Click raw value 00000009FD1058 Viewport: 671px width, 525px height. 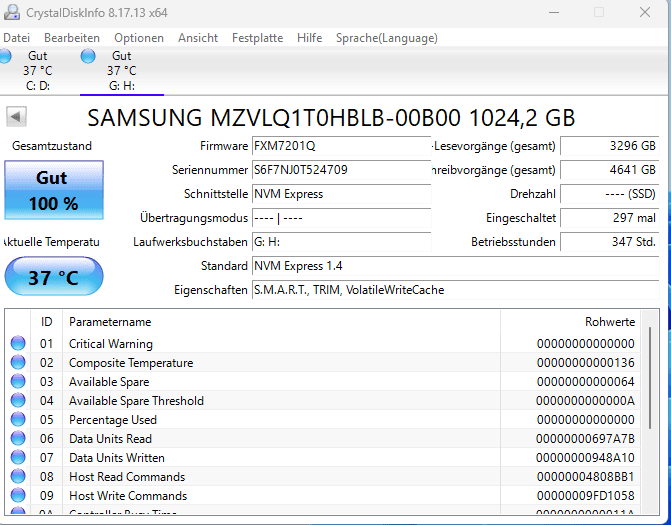[585, 495]
